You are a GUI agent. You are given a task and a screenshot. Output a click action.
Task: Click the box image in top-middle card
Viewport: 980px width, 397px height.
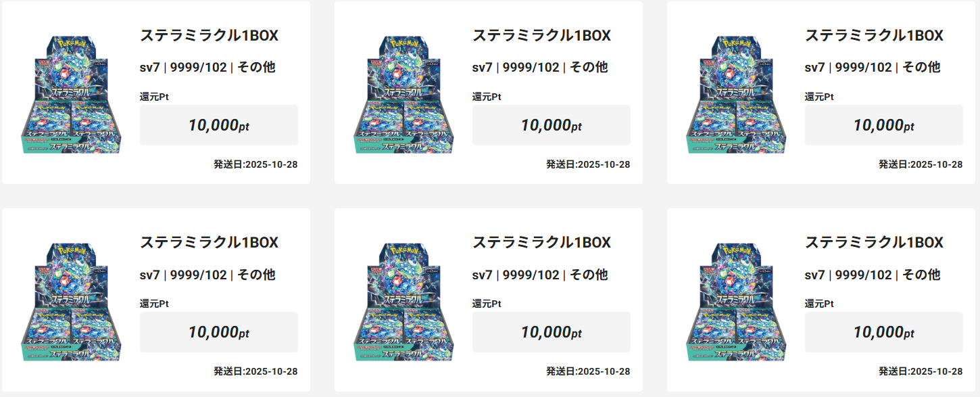coord(404,94)
